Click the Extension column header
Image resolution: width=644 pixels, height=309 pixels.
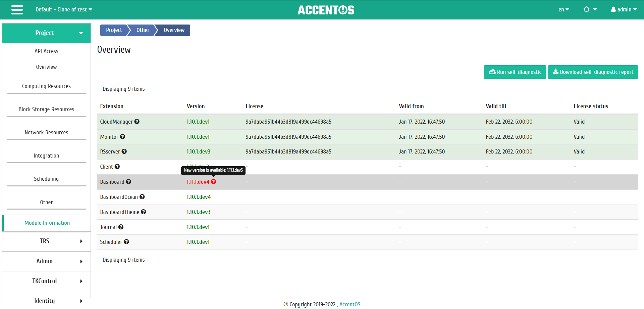coord(112,106)
